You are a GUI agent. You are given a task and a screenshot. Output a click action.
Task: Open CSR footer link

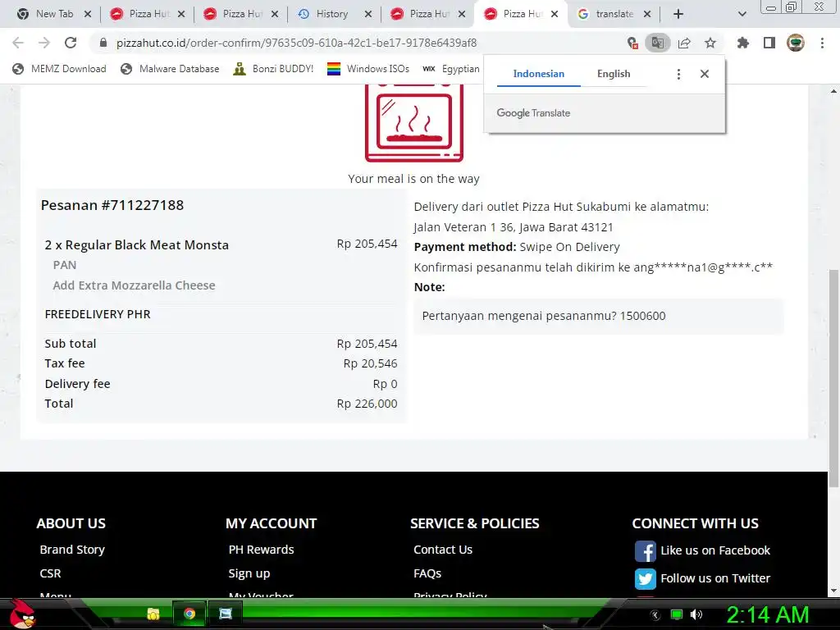coord(50,573)
